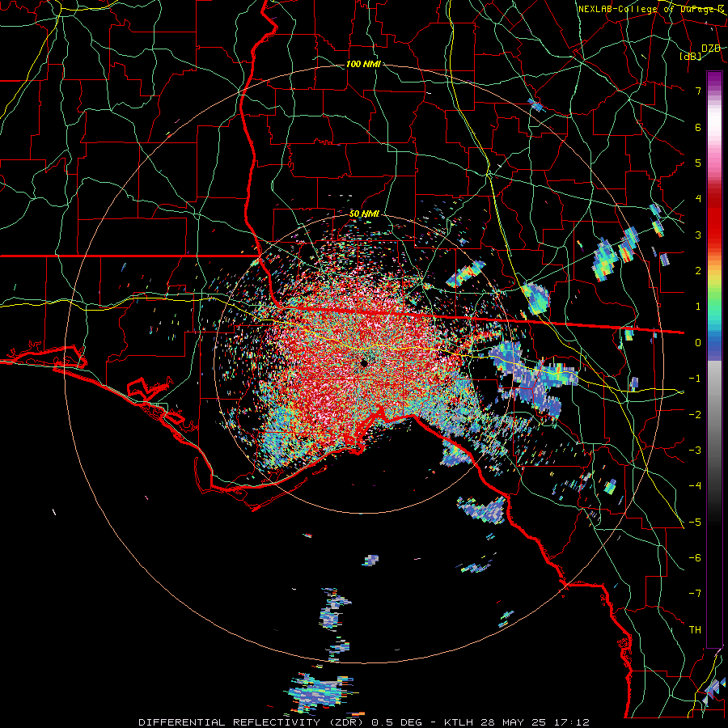Click the radar site center dot
The height and width of the screenshot is (728, 728).
pos(364,363)
